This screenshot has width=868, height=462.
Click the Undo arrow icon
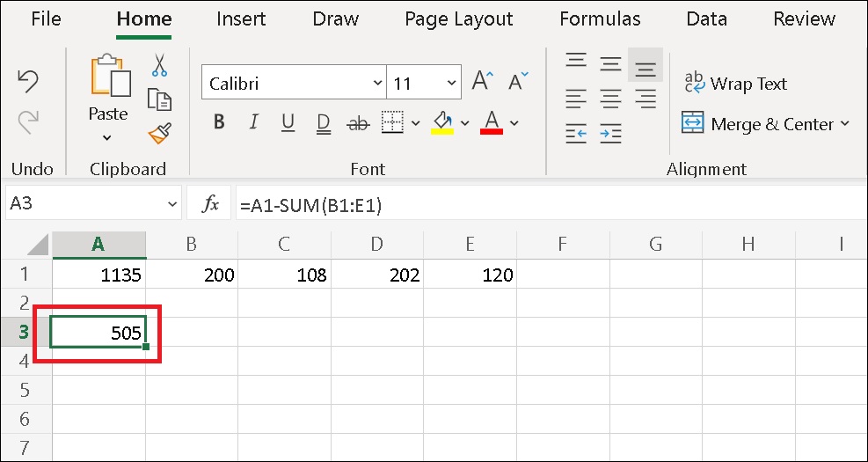[28, 81]
